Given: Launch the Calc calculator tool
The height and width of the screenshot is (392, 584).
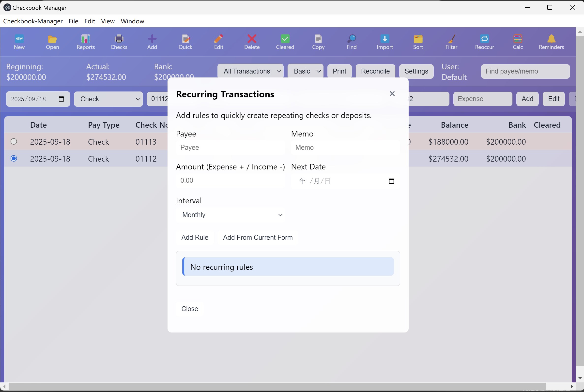Looking at the screenshot, I should click(x=517, y=42).
